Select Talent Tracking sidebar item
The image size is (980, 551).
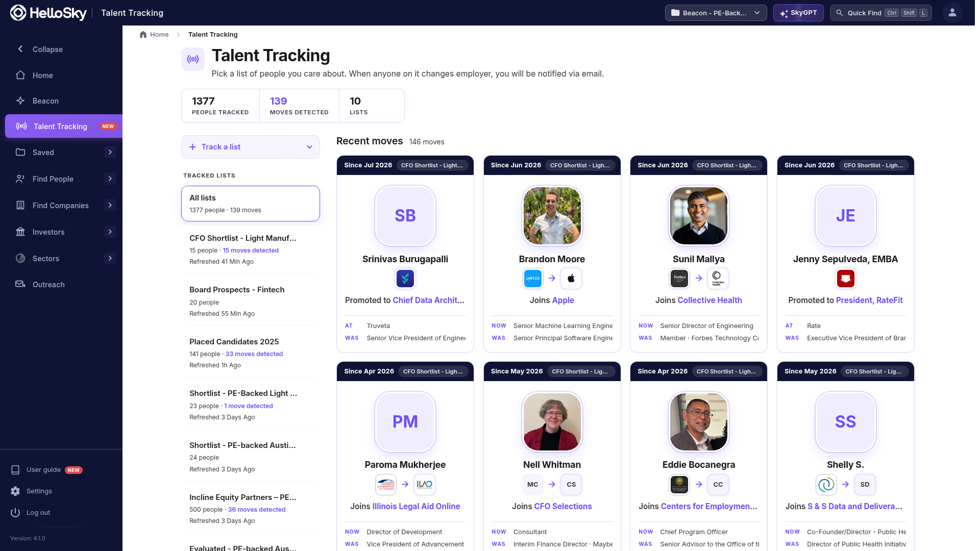click(64, 126)
